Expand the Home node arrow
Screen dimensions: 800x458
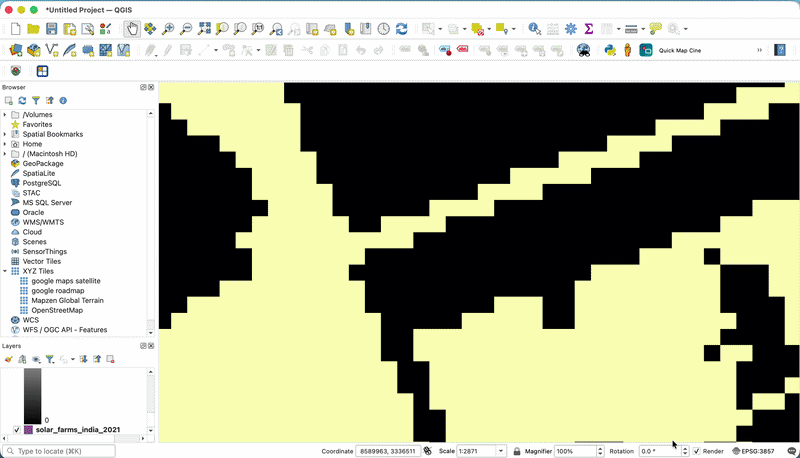coord(5,144)
